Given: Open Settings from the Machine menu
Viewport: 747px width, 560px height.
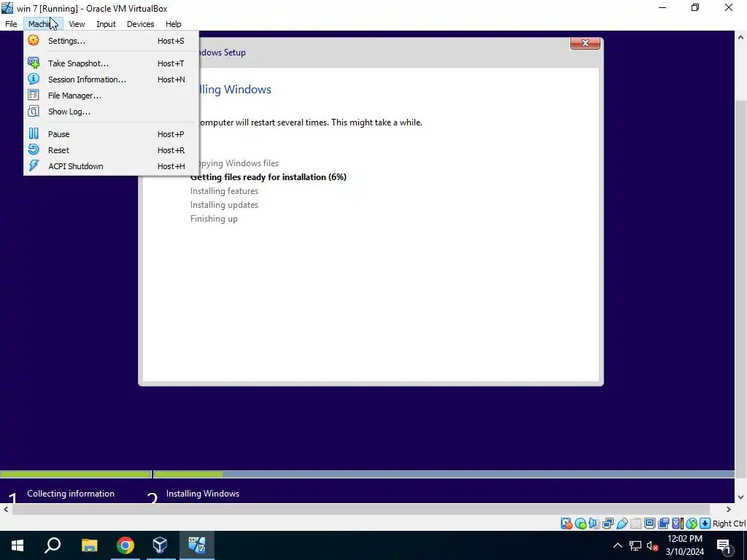Looking at the screenshot, I should click(x=111, y=41).
